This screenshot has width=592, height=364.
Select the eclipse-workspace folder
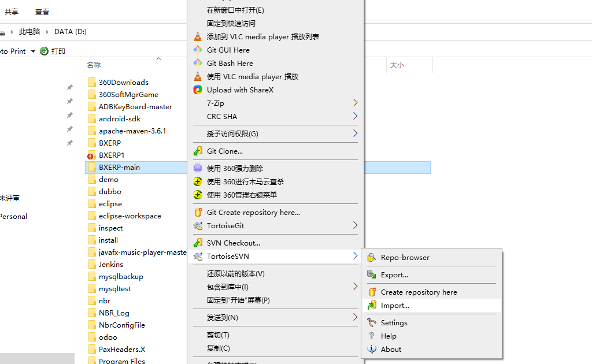pyautogui.click(x=130, y=216)
